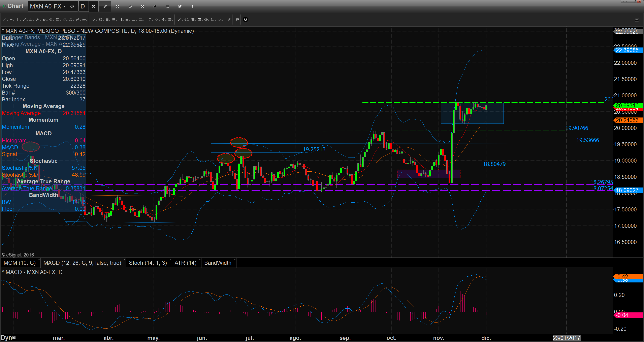The image size is (644, 342).
Task: Click the 20.24056 orange price label
Action: click(628, 120)
